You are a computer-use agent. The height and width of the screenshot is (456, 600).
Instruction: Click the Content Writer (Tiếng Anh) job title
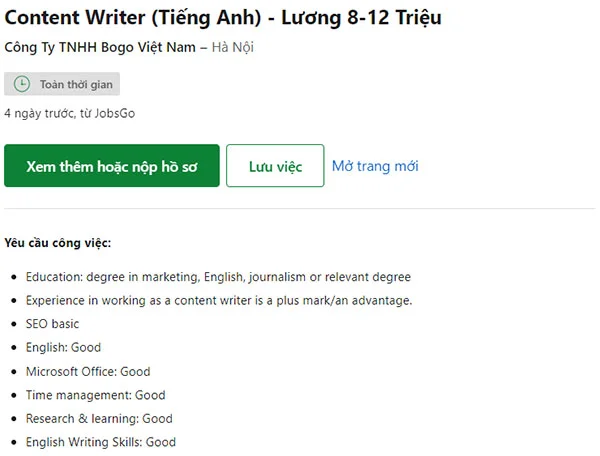click(x=223, y=18)
